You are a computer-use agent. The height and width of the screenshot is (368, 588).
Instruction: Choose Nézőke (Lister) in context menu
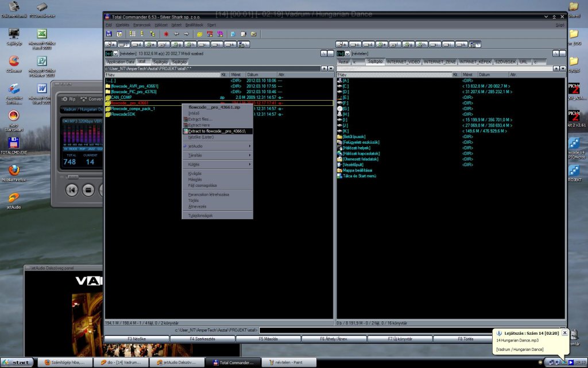point(217,137)
